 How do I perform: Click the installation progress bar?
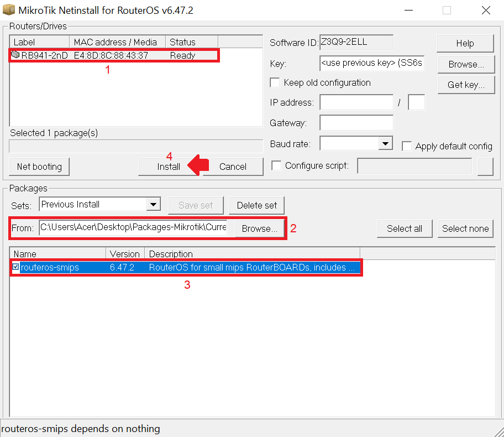coord(136,146)
